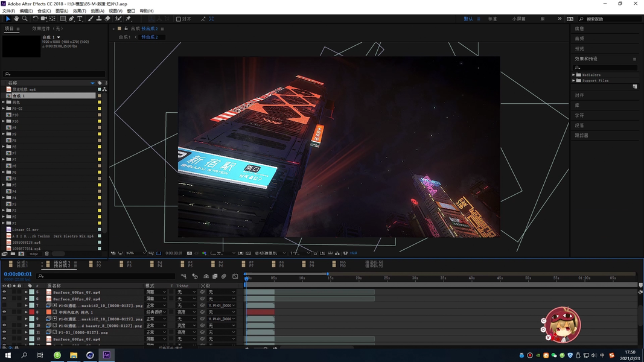Select the Zoom magnifier tool

pos(25,19)
